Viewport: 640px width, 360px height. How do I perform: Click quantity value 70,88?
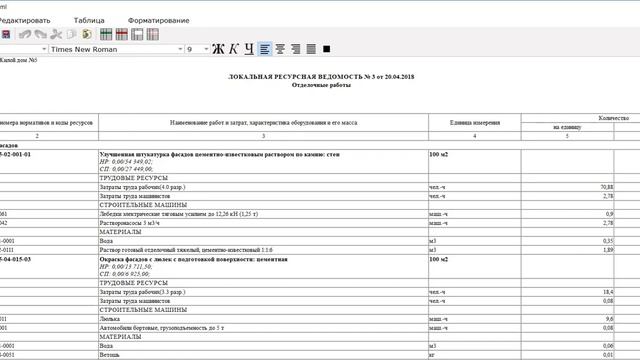point(607,187)
